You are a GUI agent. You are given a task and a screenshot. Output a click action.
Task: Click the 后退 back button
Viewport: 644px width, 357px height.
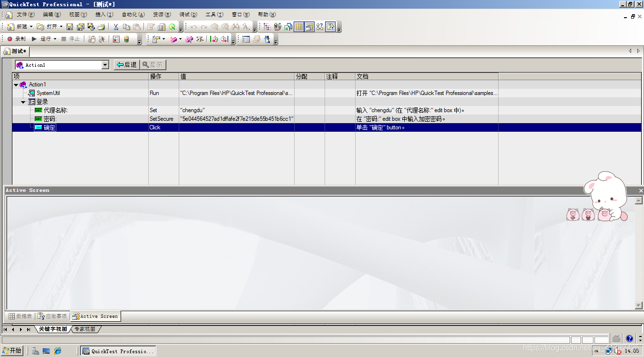[x=126, y=65]
